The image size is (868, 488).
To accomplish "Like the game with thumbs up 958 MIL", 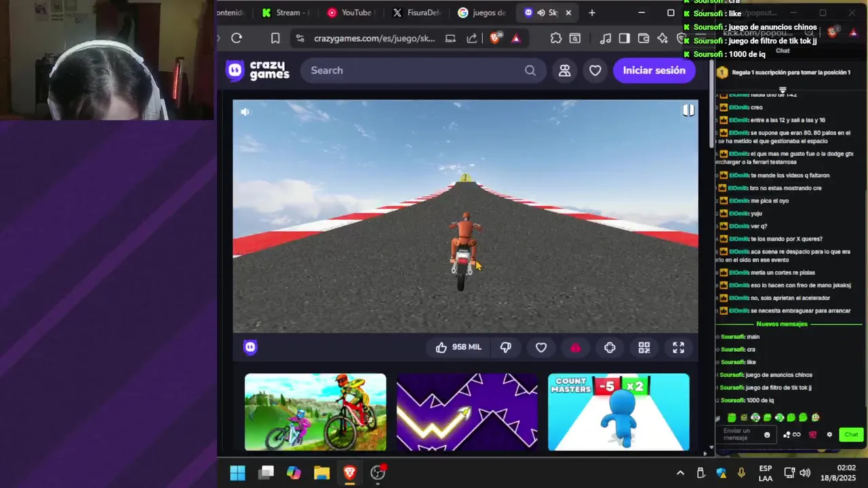I will pos(459,347).
